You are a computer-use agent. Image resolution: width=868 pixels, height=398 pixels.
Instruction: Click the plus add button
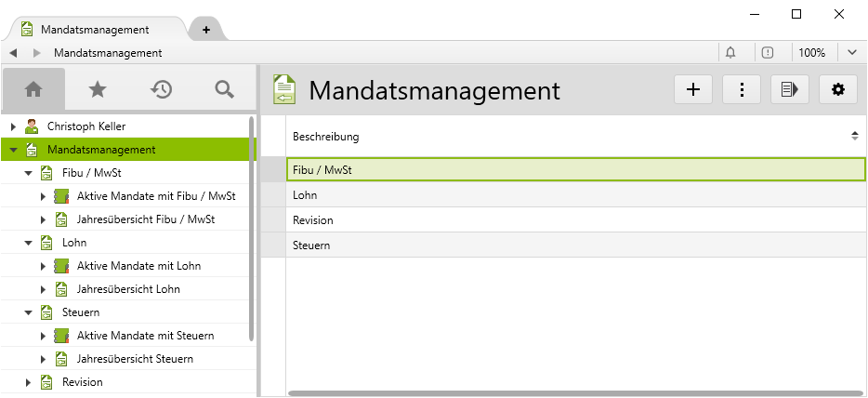coord(692,89)
